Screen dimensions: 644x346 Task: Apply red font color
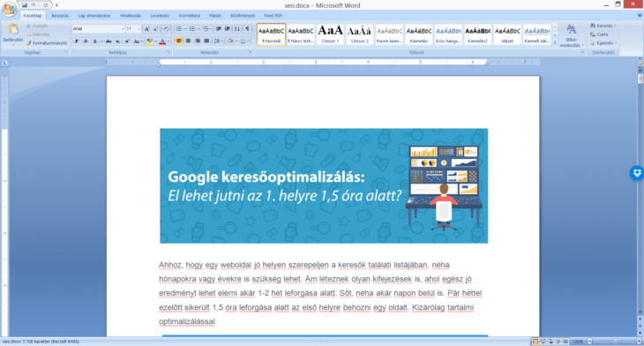(x=162, y=41)
